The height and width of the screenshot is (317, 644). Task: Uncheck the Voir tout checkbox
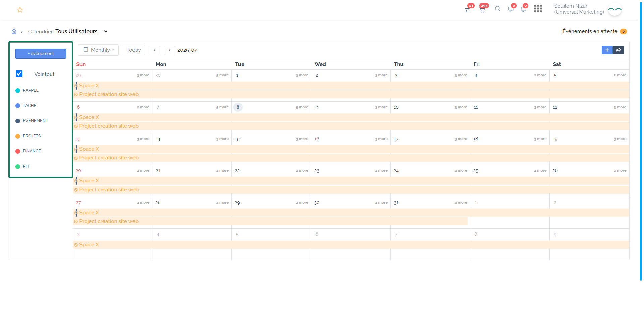(19, 74)
